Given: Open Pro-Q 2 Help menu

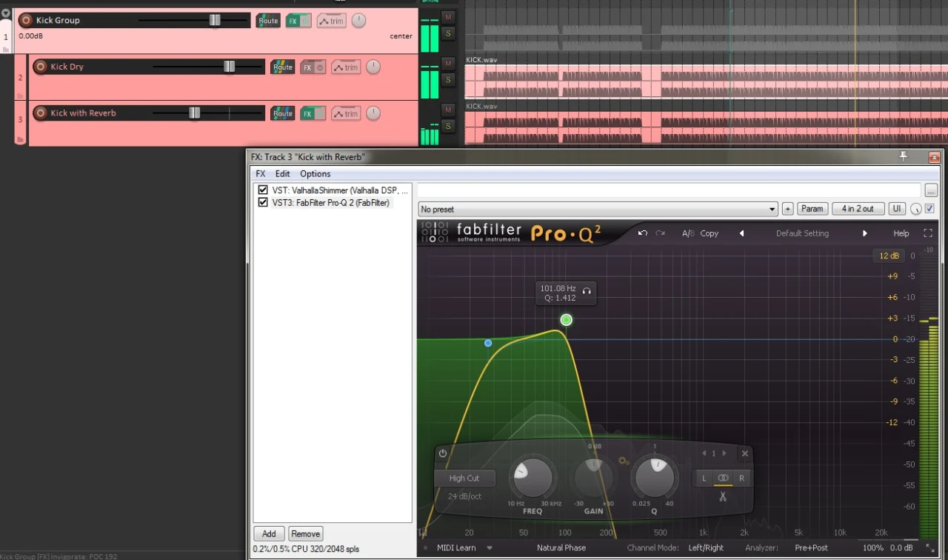Looking at the screenshot, I should [x=901, y=233].
